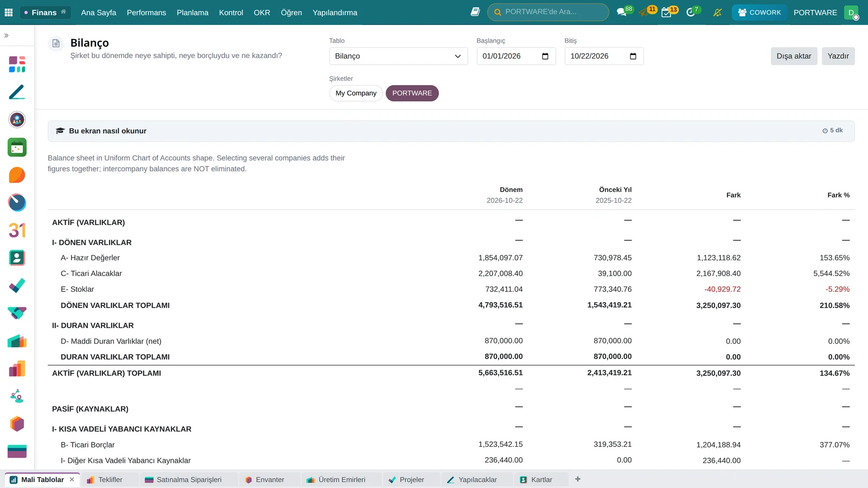Expand the 'Bu ekran nasıl okunur' panel
868x488 pixels.
(451, 131)
